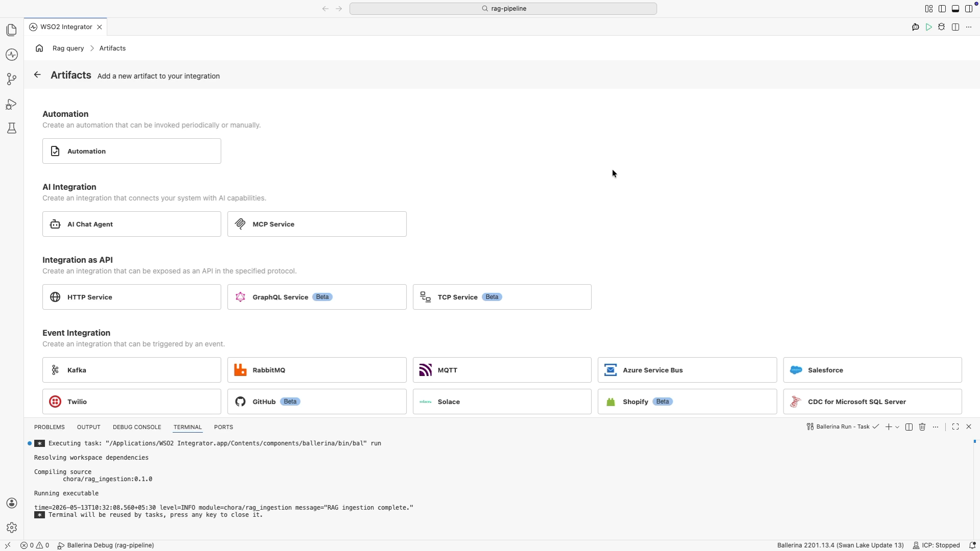Select the GitHub event integration
The width and height of the screenshot is (980, 551).
tap(317, 402)
